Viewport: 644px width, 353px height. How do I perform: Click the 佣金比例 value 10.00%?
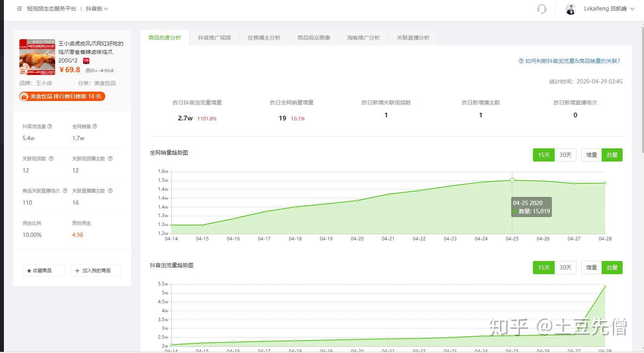click(x=32, y=235)
